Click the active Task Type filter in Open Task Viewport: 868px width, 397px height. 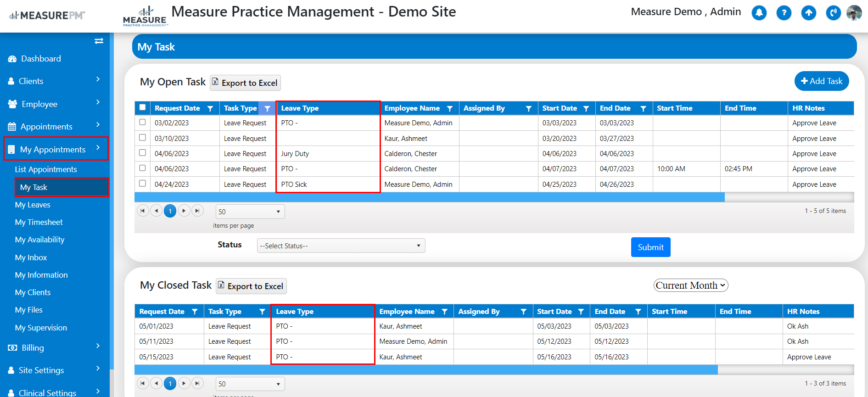[267, 109]
